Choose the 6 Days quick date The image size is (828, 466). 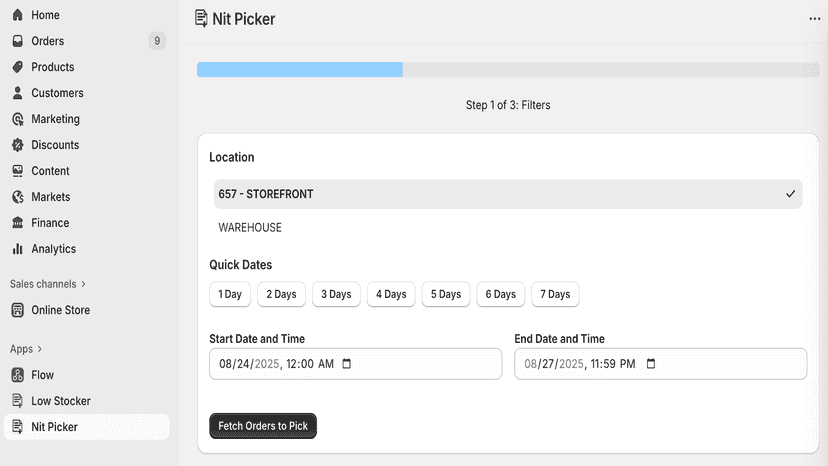[x=501, y=294]
